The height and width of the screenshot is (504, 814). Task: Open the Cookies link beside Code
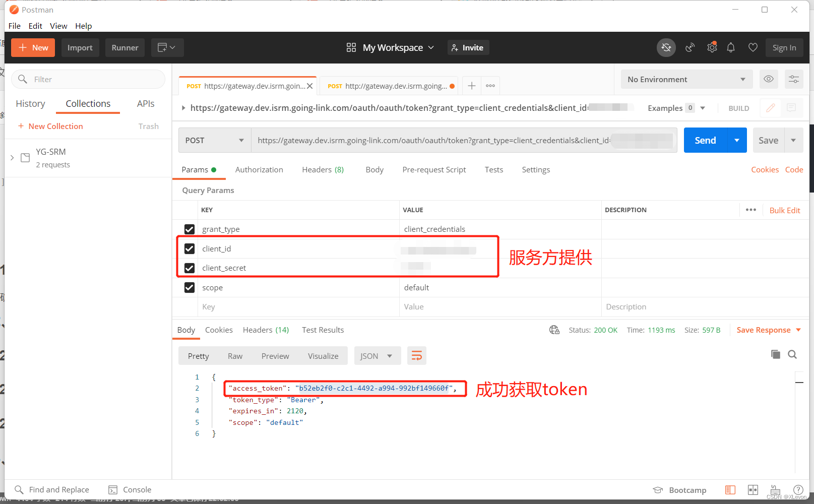click(x=765, y=170)
